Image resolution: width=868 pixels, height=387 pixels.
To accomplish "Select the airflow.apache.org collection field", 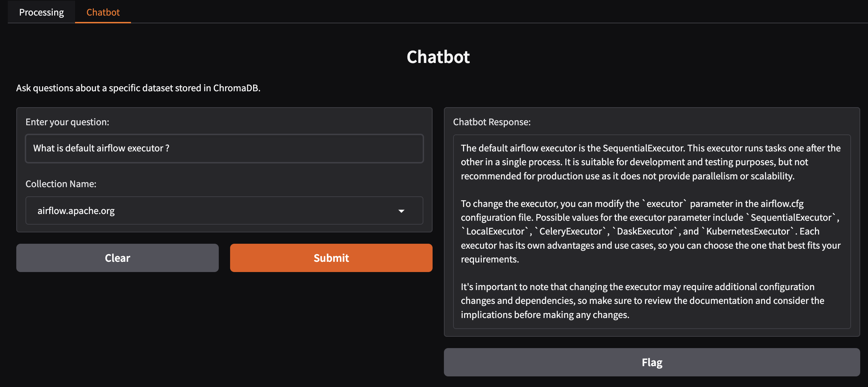I will point(212,211).
